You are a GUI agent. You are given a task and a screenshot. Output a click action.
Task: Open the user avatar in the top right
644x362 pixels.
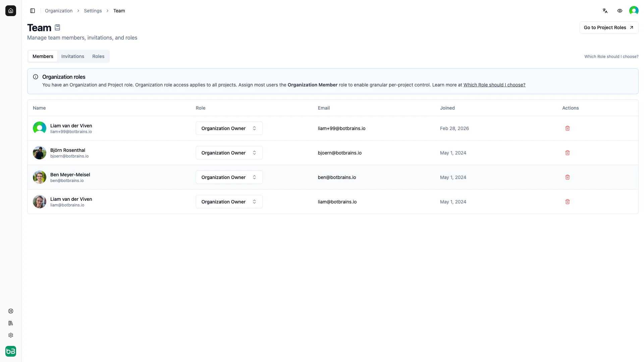pyautogui.click(x=634, y=10)
